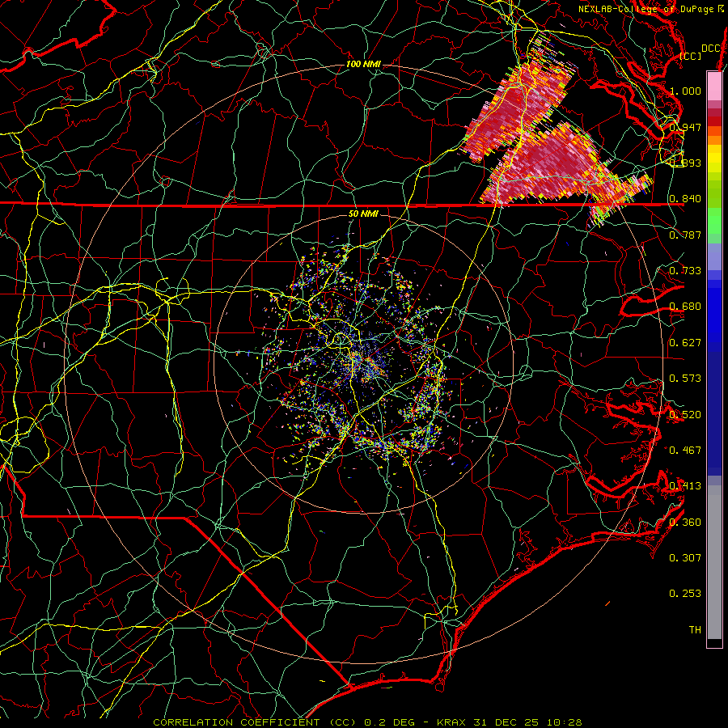This screenshot has width=728, height=728.
Task: Click the 50 NMI range ring label
Action: coord(363,214)
